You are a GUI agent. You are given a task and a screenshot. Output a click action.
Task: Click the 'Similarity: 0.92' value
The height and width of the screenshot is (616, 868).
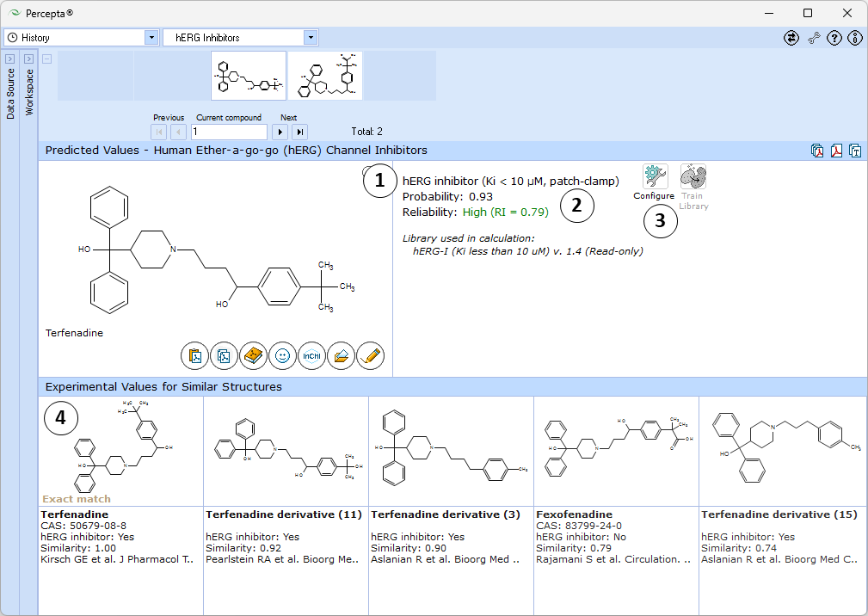243,548
